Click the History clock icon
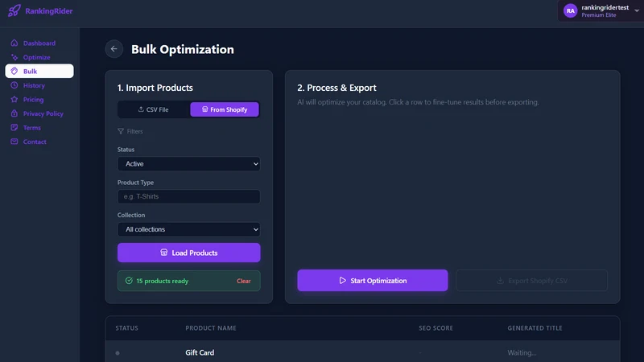 pyautogui.click(x=14, y=85)
